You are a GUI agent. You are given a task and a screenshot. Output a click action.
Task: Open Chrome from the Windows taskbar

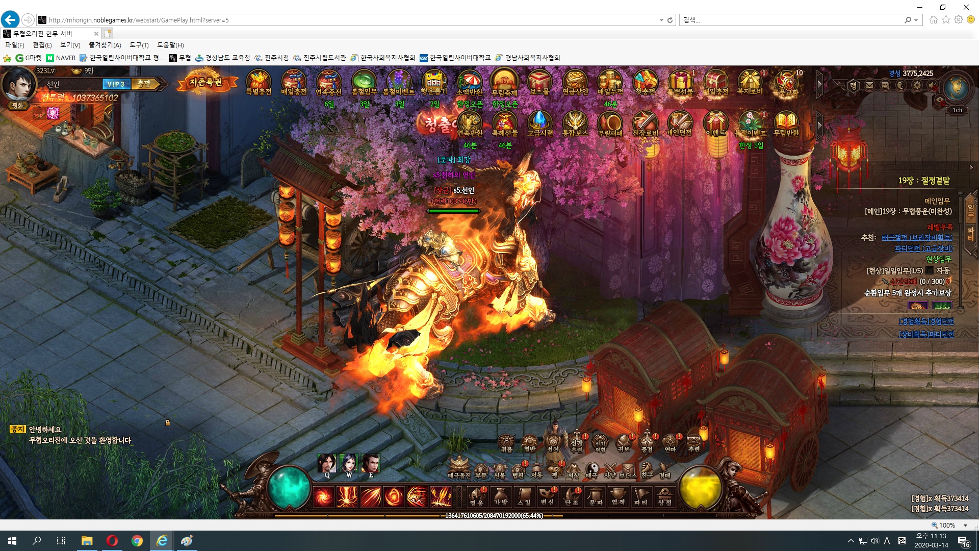(137, 541)
